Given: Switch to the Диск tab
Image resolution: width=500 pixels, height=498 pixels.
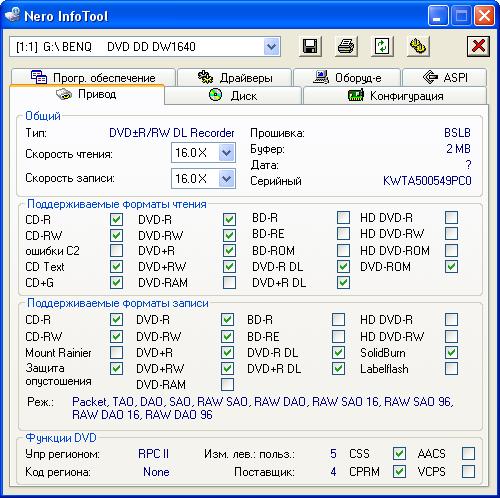Looking at the screenshot, I should pos(233,96).
